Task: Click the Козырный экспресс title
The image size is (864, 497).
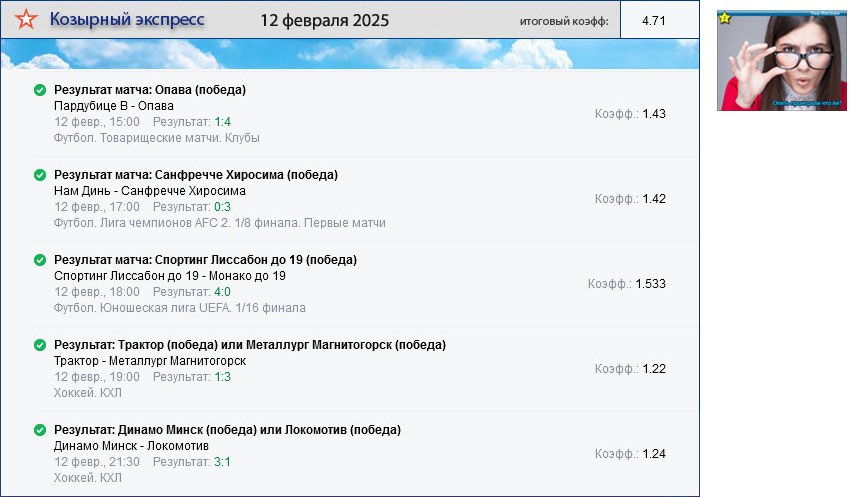Action: (x=127, y=20)
